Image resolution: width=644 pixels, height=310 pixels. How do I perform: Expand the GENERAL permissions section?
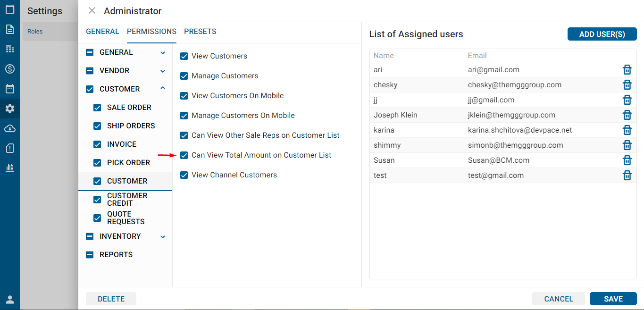coord(163,53)
